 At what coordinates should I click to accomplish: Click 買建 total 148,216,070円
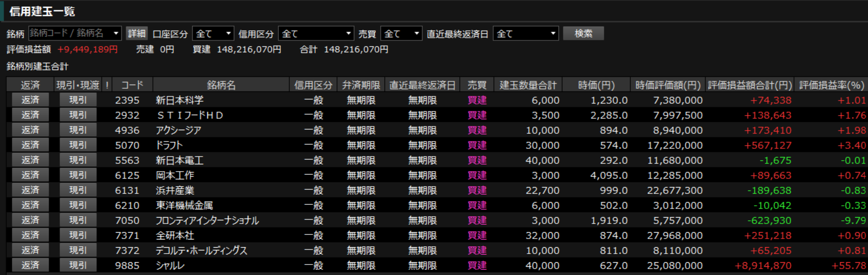[249, 49]
